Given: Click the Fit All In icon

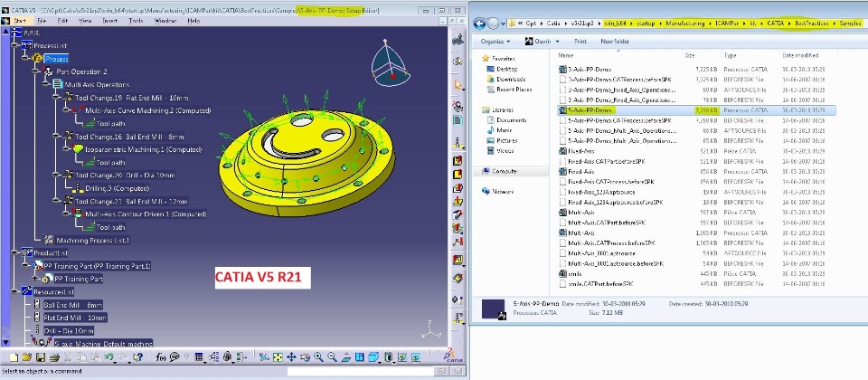Looking at the screenshot, I should tap(278, 357).
